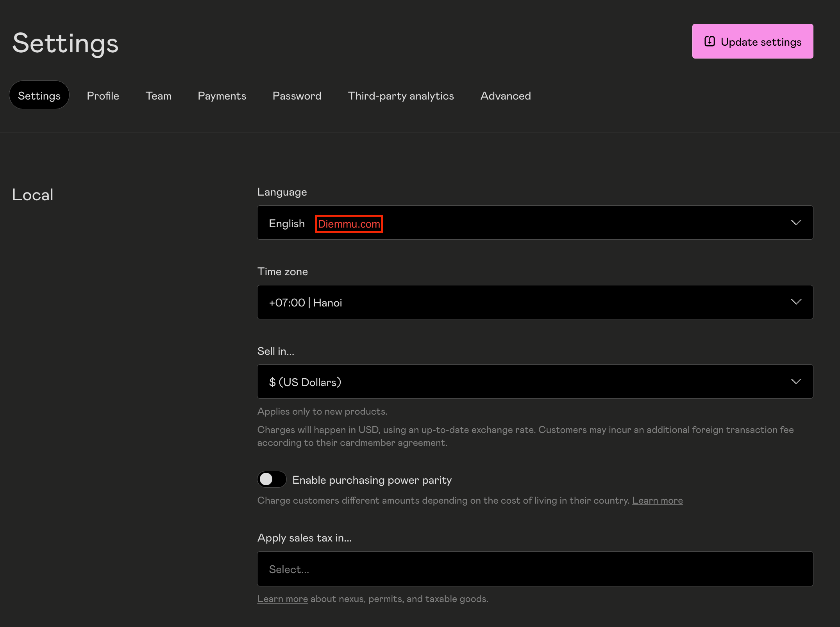Click the save icon in Update settings
This screenshot has width=840, height=627.
(710, 41)
